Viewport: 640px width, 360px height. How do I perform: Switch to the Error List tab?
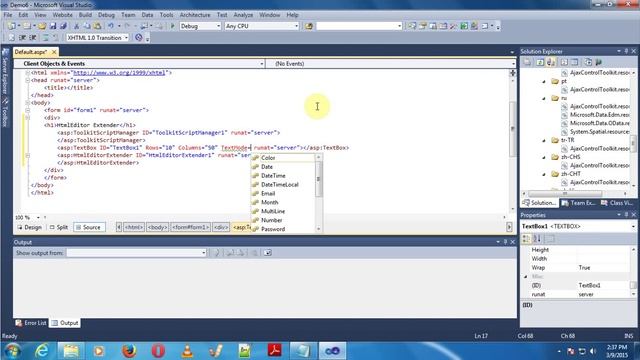point(31,323)
